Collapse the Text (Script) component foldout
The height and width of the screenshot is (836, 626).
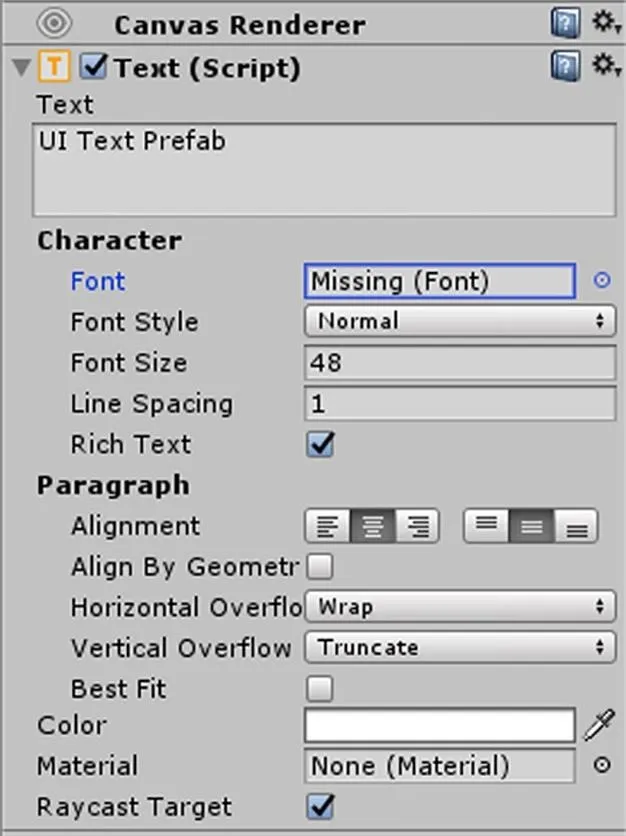(21, 68)
